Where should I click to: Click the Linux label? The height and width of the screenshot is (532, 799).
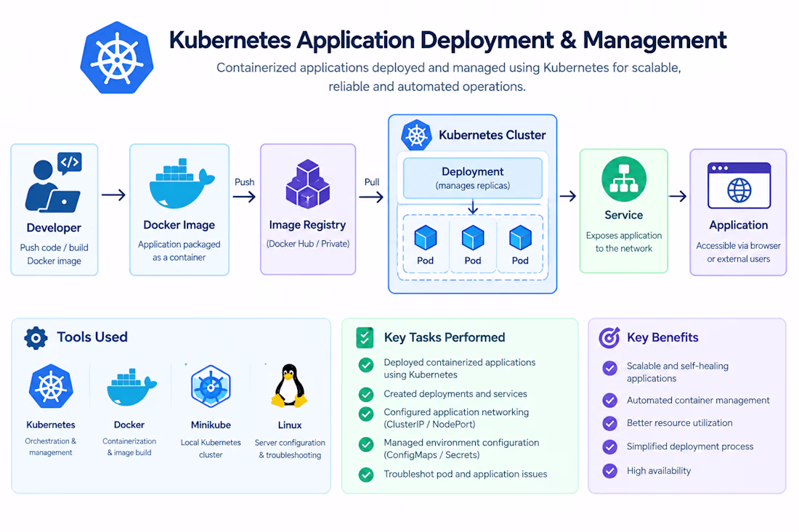[x=289, y=425]
